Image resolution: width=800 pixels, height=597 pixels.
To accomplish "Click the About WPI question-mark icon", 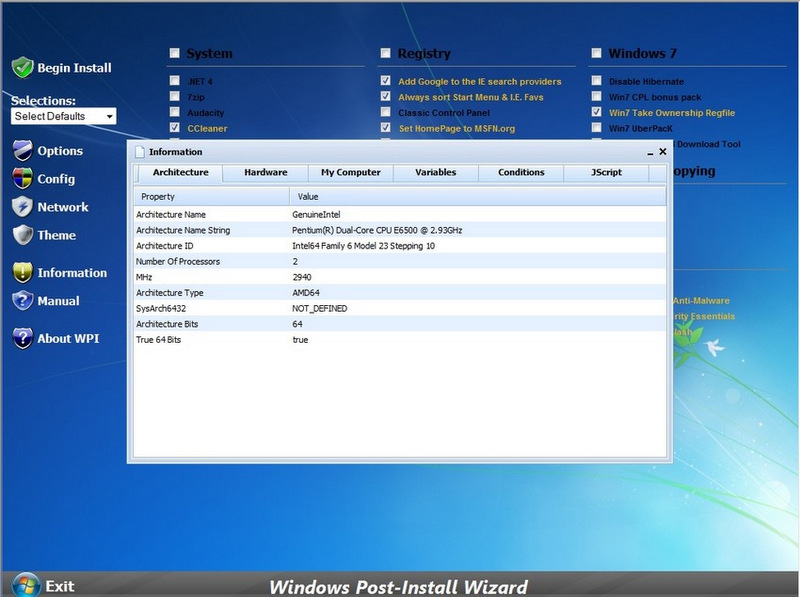I will (23, 338).
